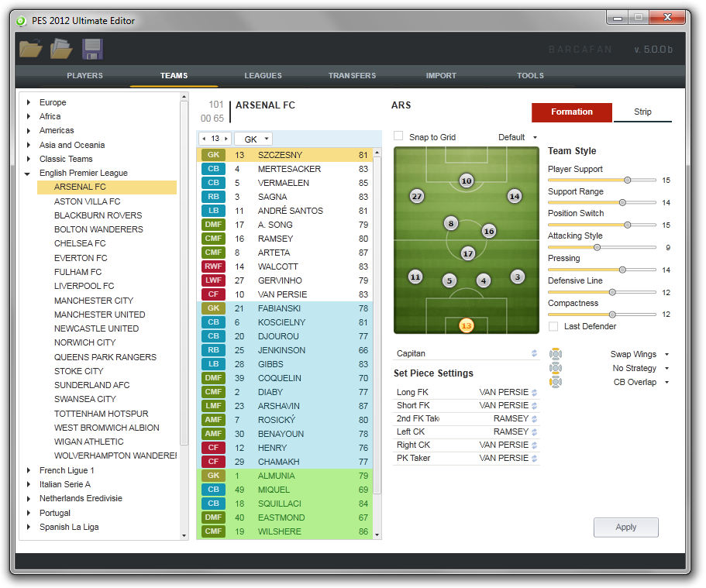
Task: Decrease shirt number with stepper left arrow
Action: tap(204, 139)
